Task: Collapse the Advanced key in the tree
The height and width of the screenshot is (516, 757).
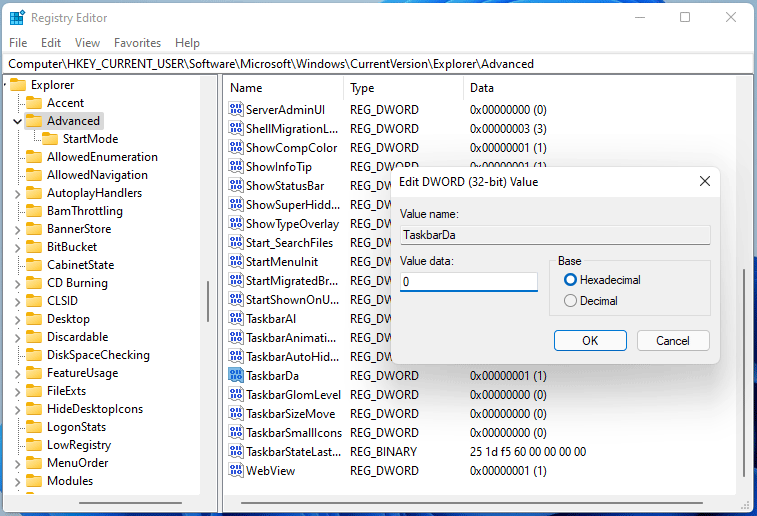Action: click(17, 121)
